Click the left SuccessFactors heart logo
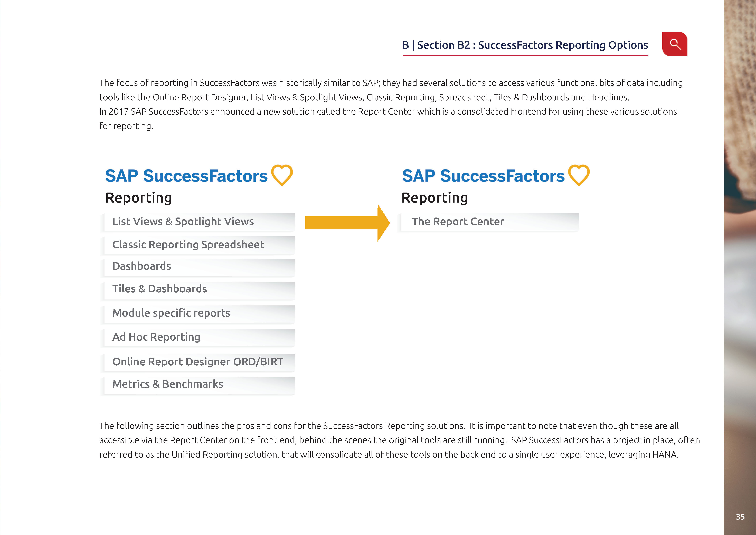This screenshot has width=756, height=535. (282, 175)
